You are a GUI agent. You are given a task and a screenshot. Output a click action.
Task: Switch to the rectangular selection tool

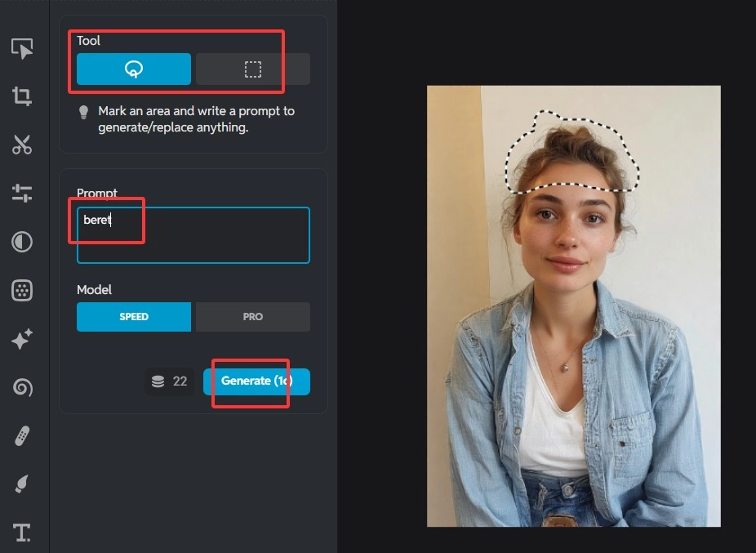click(251, 69)
